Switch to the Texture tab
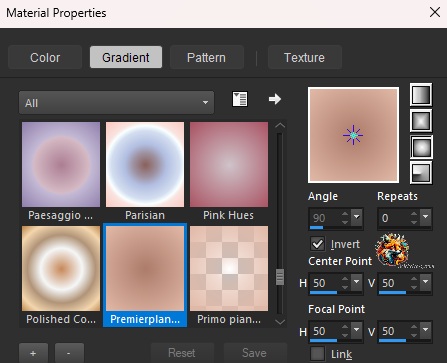 click(304, 57)
